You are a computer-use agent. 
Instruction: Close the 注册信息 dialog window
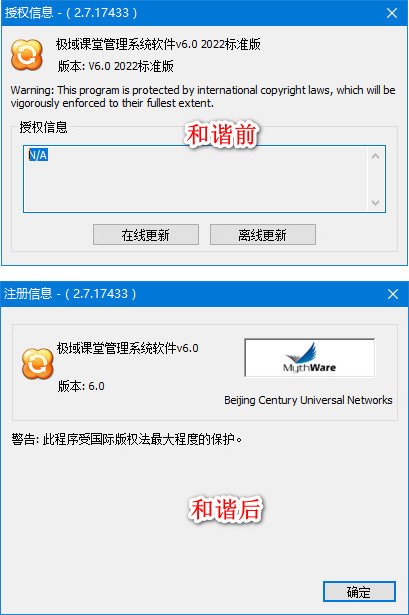click(393, 294)
